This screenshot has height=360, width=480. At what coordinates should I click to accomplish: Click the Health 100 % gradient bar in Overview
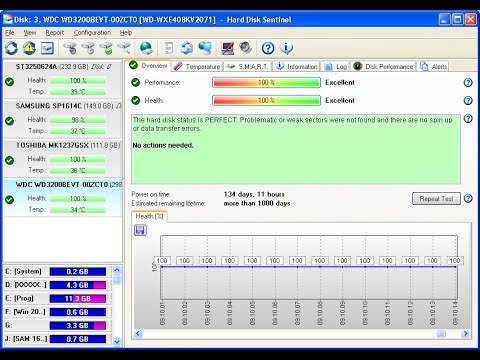coord(266,100)
